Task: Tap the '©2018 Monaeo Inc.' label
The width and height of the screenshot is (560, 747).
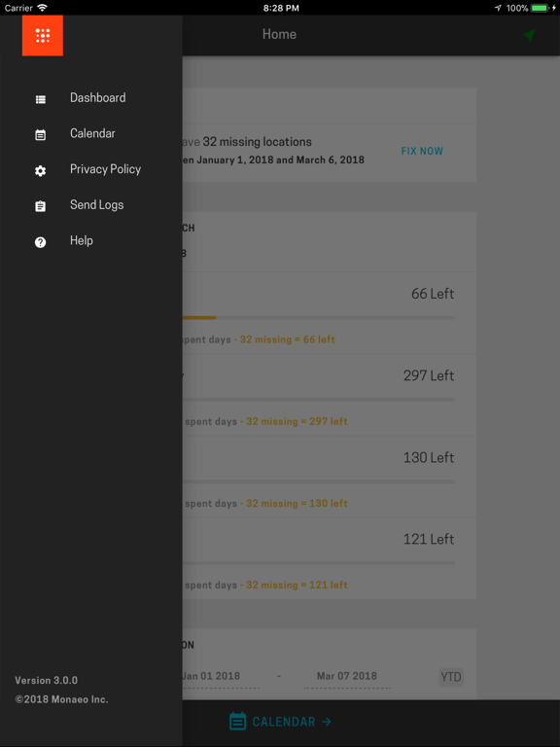Action: 61,699
